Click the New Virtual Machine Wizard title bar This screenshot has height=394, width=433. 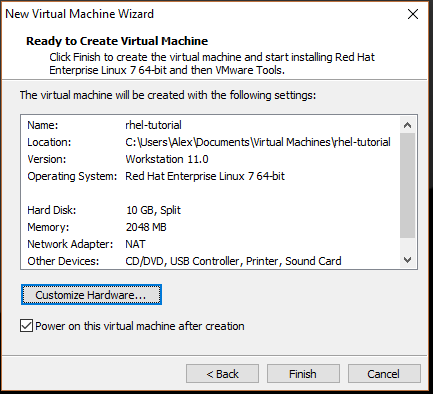pos(200,14)
